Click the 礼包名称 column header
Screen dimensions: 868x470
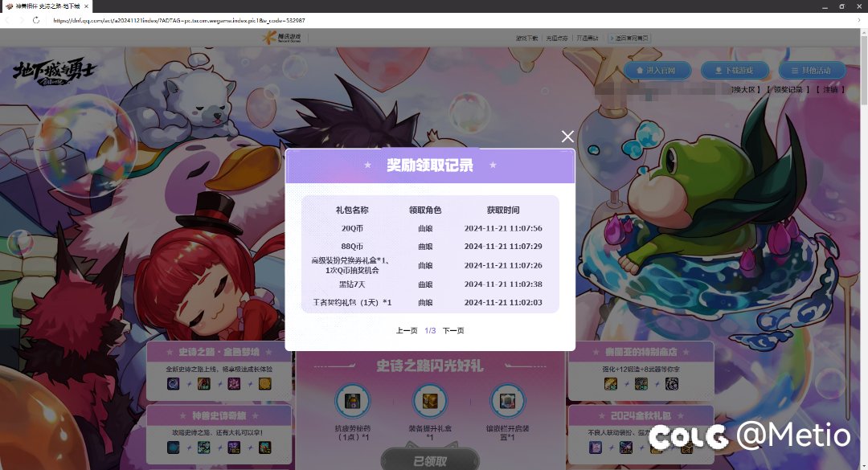coord(352,210)
